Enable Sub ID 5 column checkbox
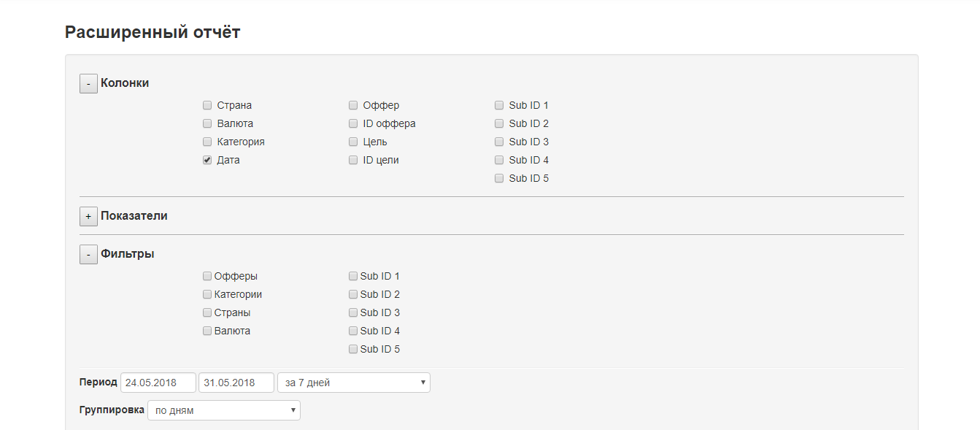 [x=499, y=178]
